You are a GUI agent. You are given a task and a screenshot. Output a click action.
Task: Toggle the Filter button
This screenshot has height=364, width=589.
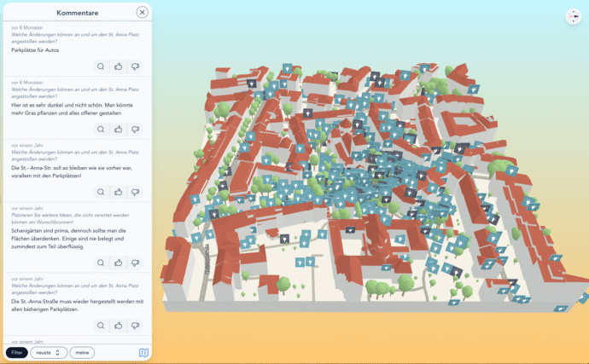click(17, 352)
